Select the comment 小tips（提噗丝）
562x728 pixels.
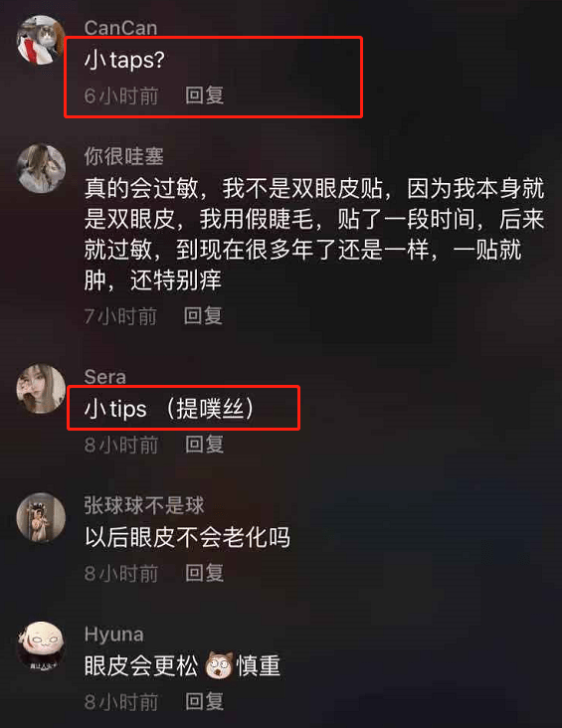[x=169, y=409]
